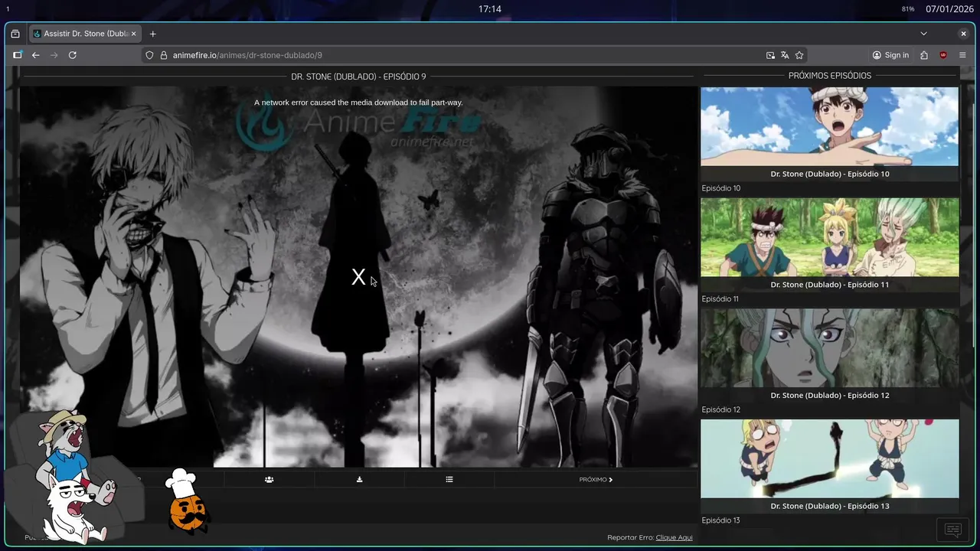Click the group watch people icon
Viewport: 980px width, 551px height.
tap(269, 480)
